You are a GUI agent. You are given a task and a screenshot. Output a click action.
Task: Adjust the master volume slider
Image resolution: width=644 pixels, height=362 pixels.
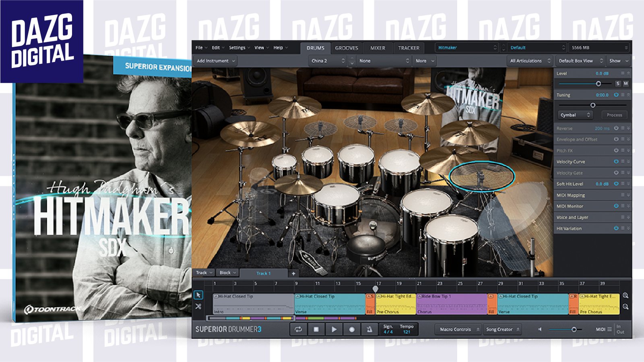point(574,329)
